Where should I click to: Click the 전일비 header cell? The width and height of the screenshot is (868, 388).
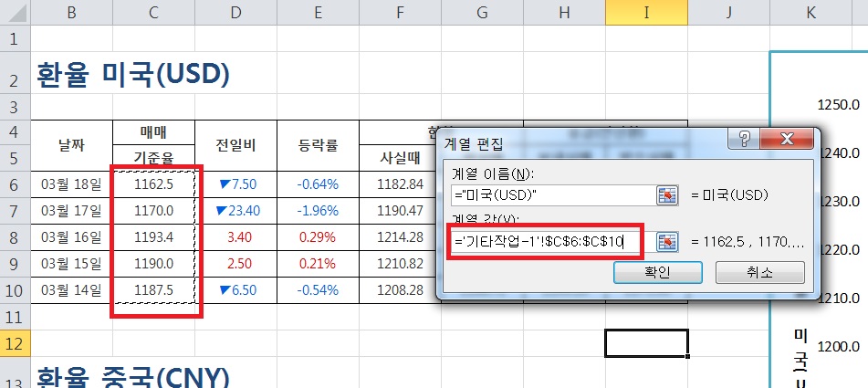pyautogui.click(x=235, y=144)
